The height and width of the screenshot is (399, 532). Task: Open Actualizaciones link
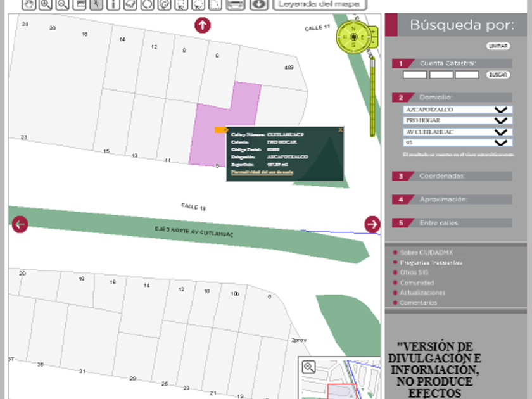[422, 293]
